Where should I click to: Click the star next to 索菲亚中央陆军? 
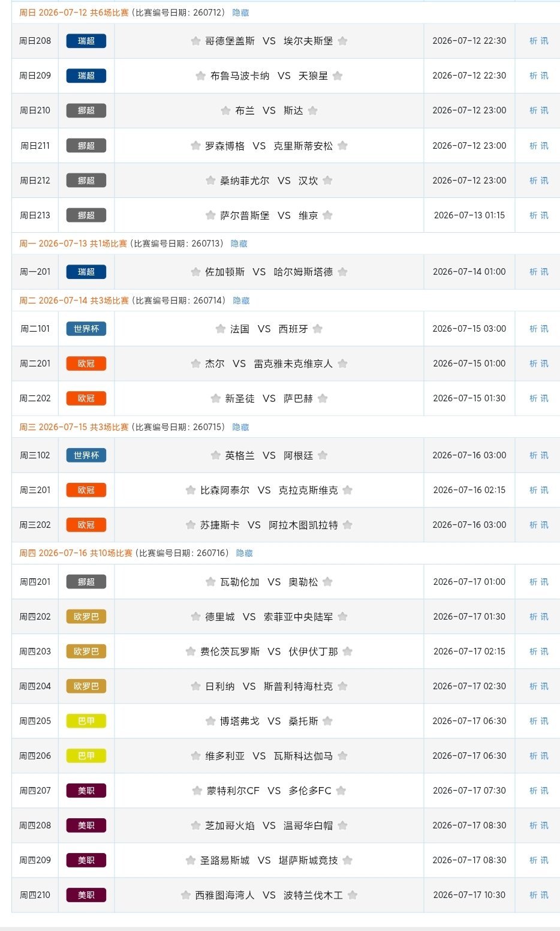pyautogui.click(x=342, y=617)
